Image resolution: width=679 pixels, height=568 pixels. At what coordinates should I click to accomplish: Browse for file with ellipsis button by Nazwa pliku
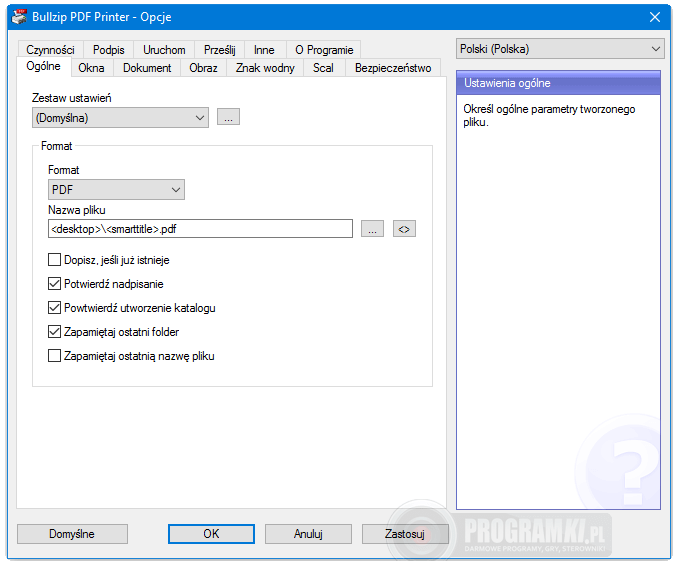pos(372,229)
